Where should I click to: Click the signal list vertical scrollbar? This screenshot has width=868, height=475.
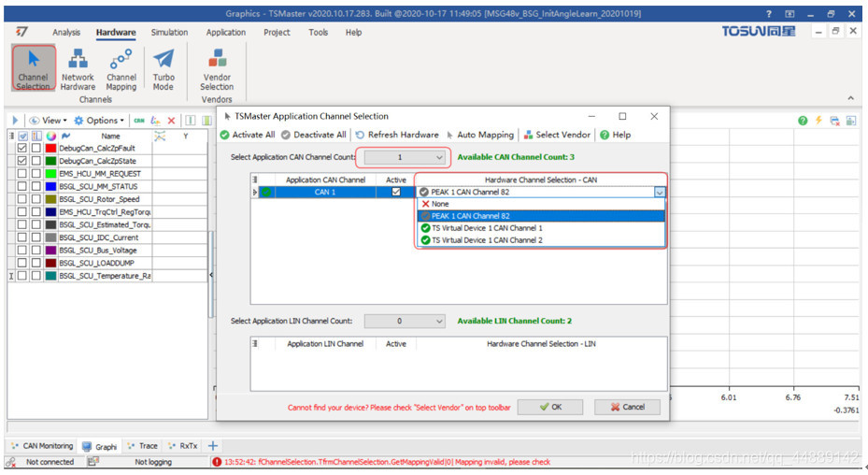211,274
